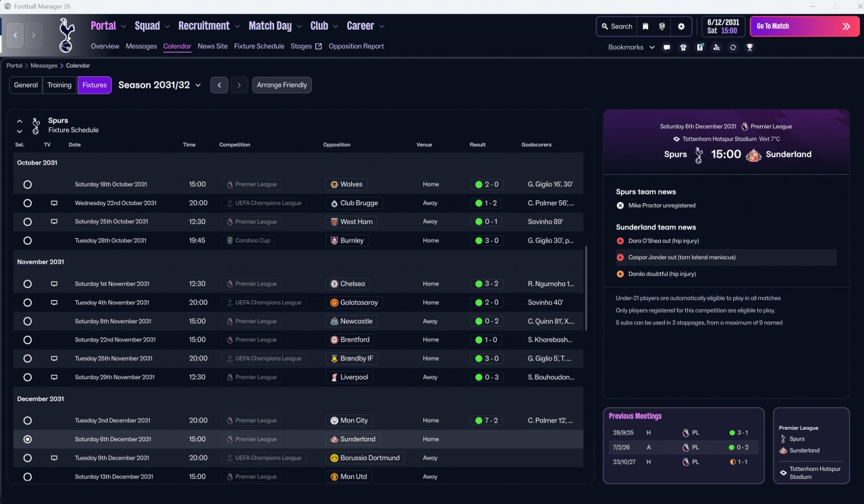The height and width of the screenshot is (504, 864).
Task: Click the circular arrows bookmark shortcut
Action: tap(733, 47)
